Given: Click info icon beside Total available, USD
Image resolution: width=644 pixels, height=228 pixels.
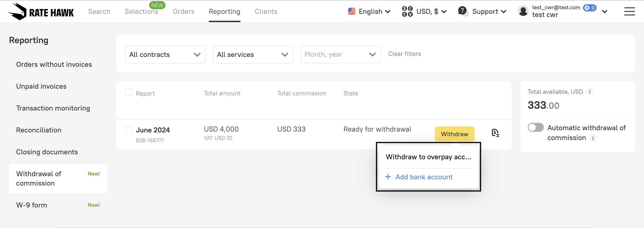Looking at the screenshot, I should [x=590, y=92].
